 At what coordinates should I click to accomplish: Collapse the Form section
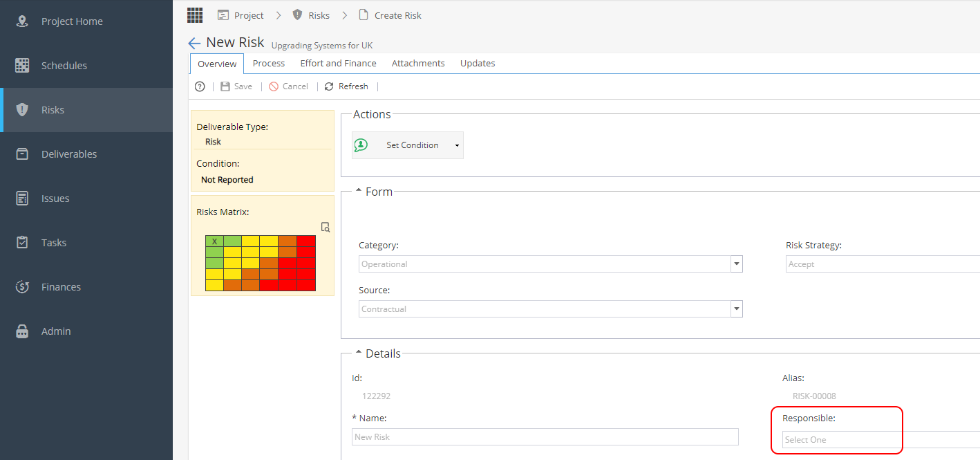tap(359, 192)
